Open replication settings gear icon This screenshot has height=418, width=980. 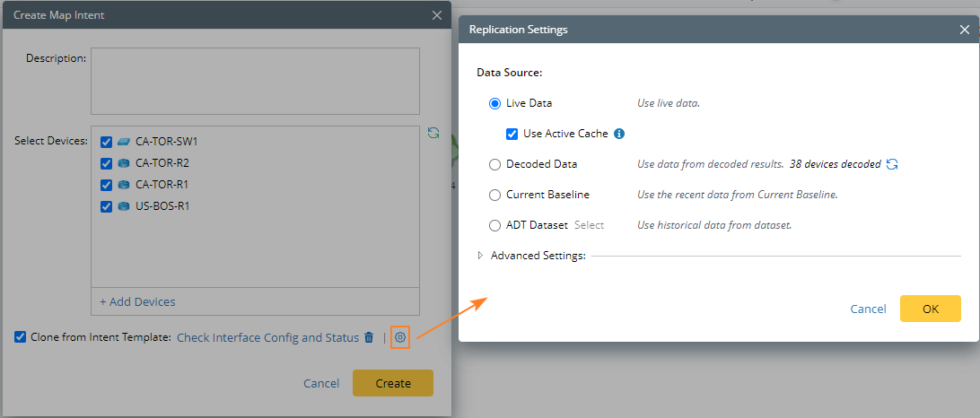click(400, 338)
